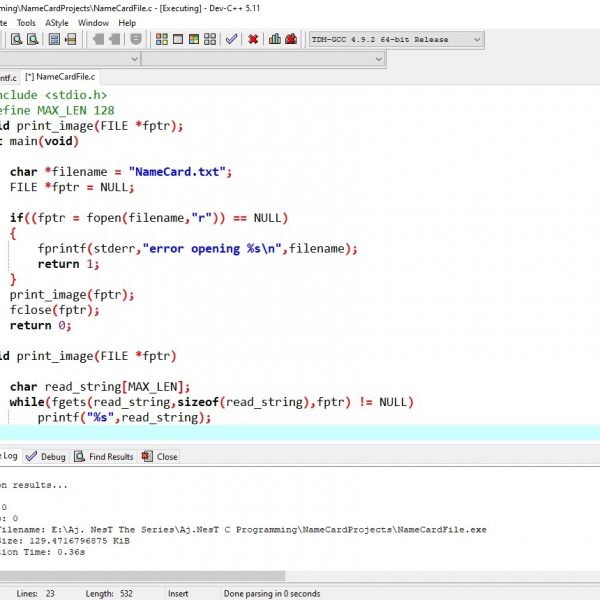Click the Close button in bottom panel
Screen dimensions: 600x600
160,457
